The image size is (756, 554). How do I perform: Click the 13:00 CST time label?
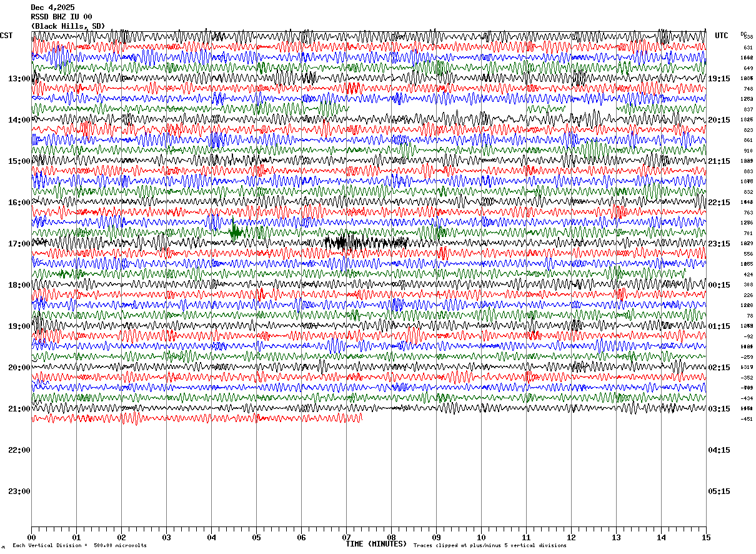[x=19, y=79]
